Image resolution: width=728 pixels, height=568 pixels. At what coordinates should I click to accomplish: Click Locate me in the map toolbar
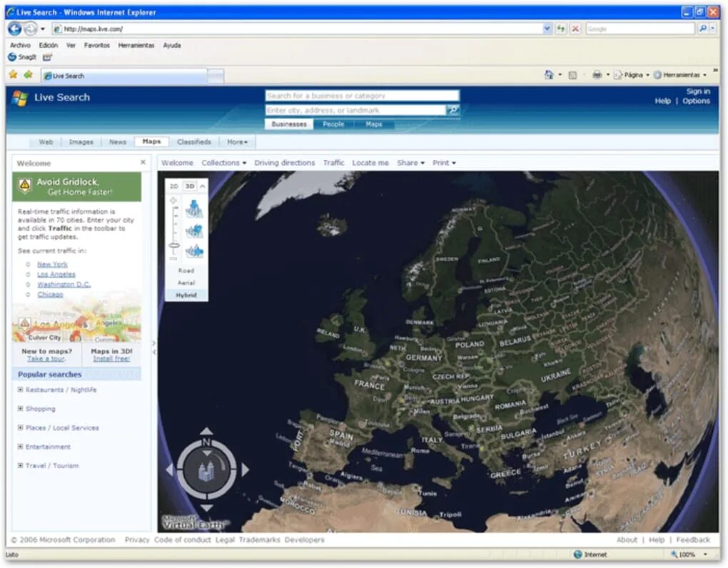[370, 163]
